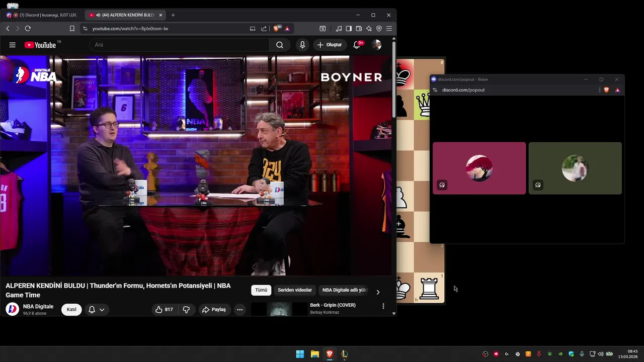The image size is (644, 362).
Task: Open the Brave Shields lion icon
Action: pyautogui.click(x=276, y=29)
